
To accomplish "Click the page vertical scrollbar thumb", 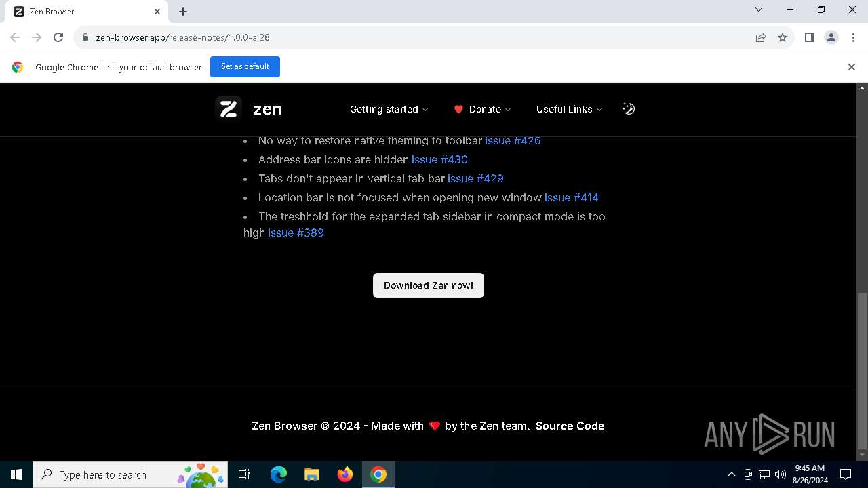I will [x=862, y=371].
